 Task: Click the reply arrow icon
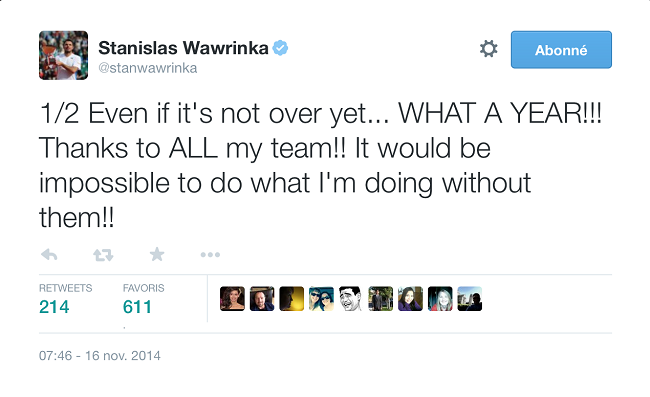pyautogui.click(x=49, y=254)
